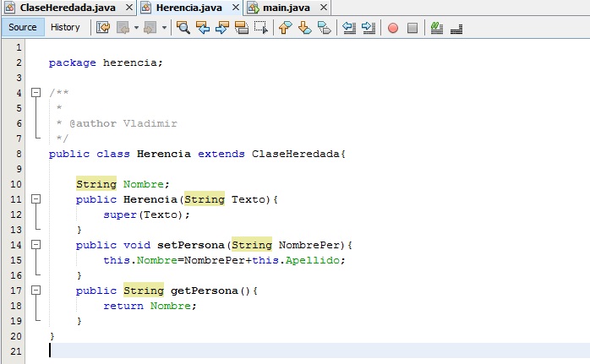Click 'herencia;' package name on line 2

133,62
